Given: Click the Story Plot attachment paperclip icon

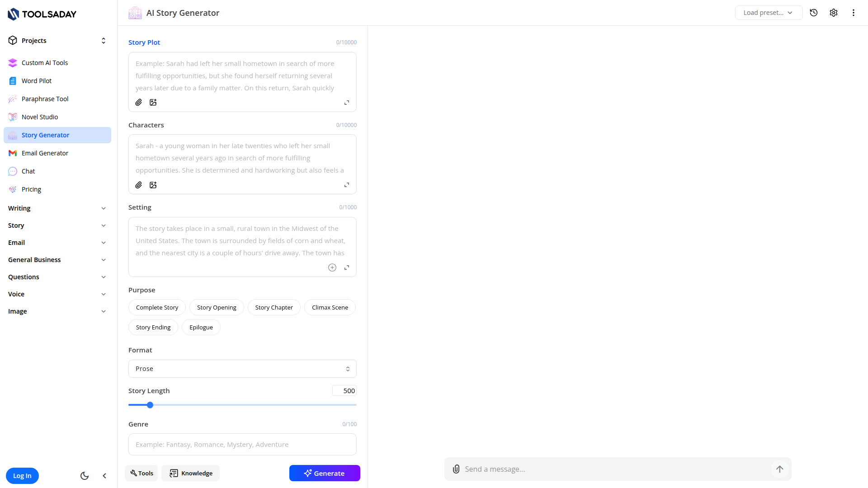Looking at the screenshot, I should tap(139, 103).
